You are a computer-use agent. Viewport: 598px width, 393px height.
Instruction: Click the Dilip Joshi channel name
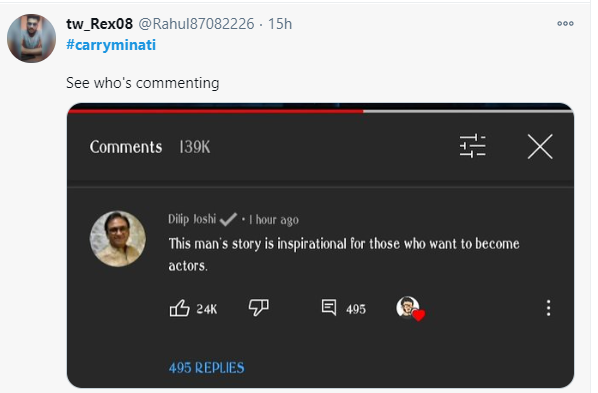[x=192, y=219]
